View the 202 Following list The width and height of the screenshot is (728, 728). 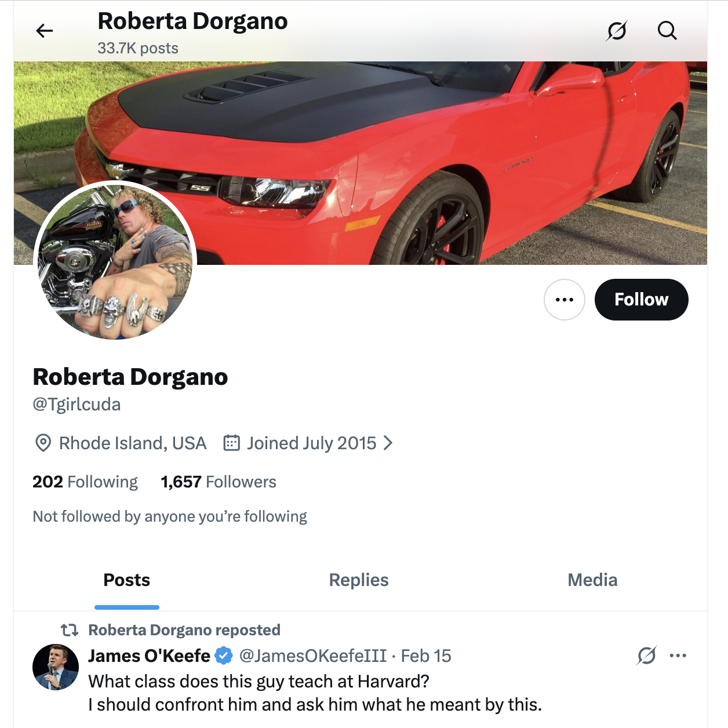pos(85,482)
